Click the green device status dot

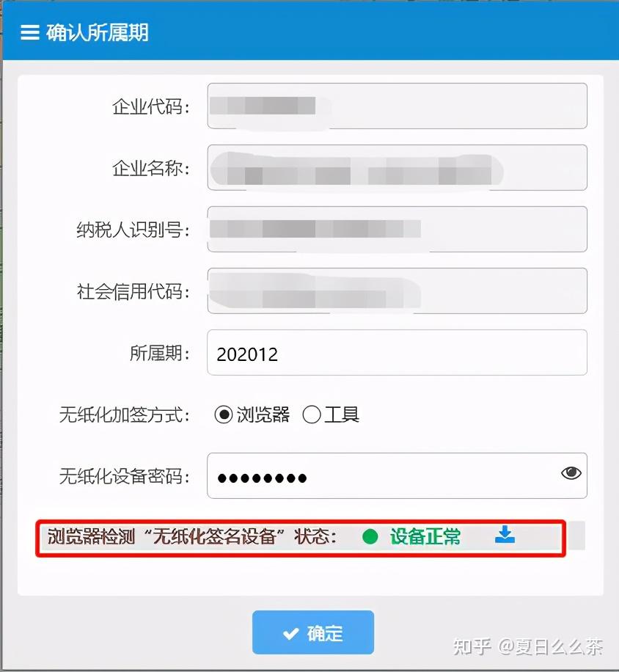pyautogui.click(x=370, y=536)
